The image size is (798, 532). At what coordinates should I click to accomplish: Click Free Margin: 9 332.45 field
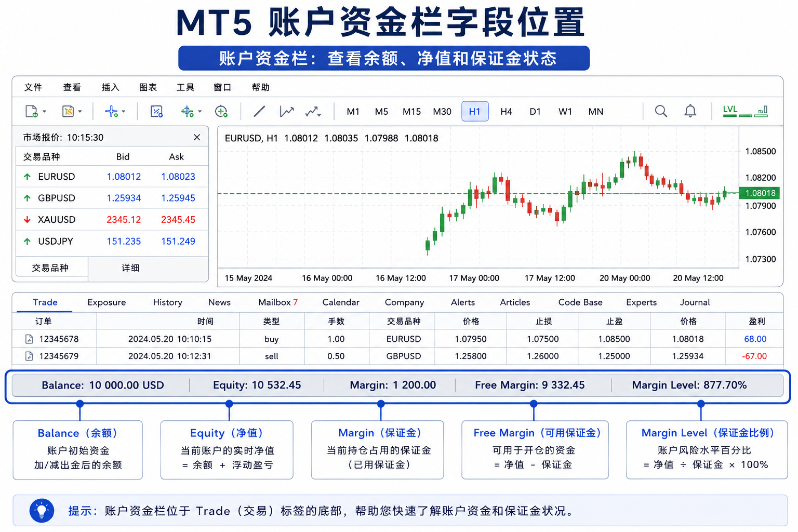(x=530, y=385)
